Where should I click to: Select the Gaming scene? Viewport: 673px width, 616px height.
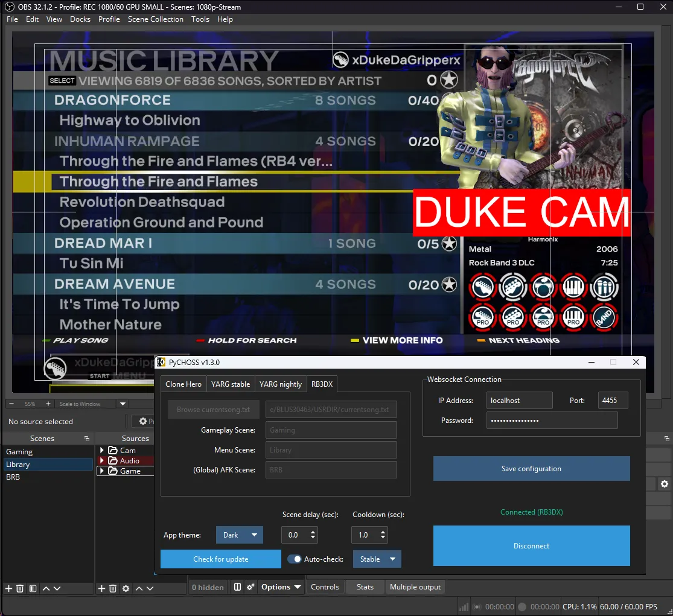click(x=48, y=452)
